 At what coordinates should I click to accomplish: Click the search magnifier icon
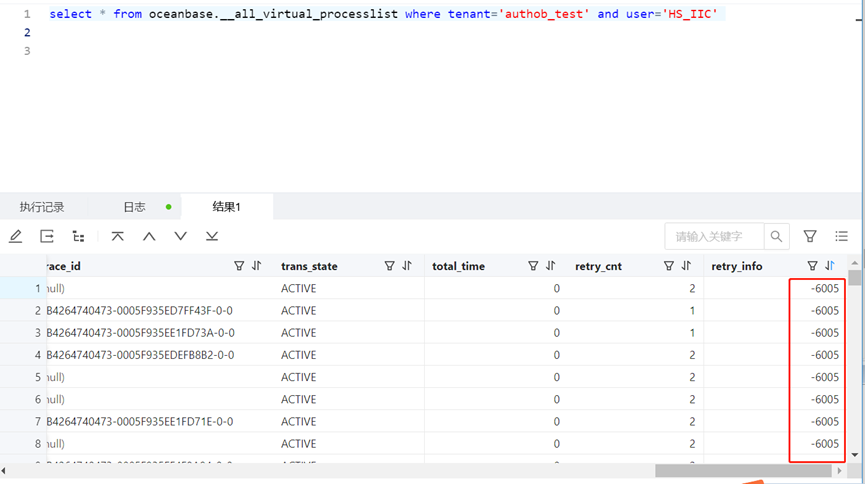[x=776, y=237]
